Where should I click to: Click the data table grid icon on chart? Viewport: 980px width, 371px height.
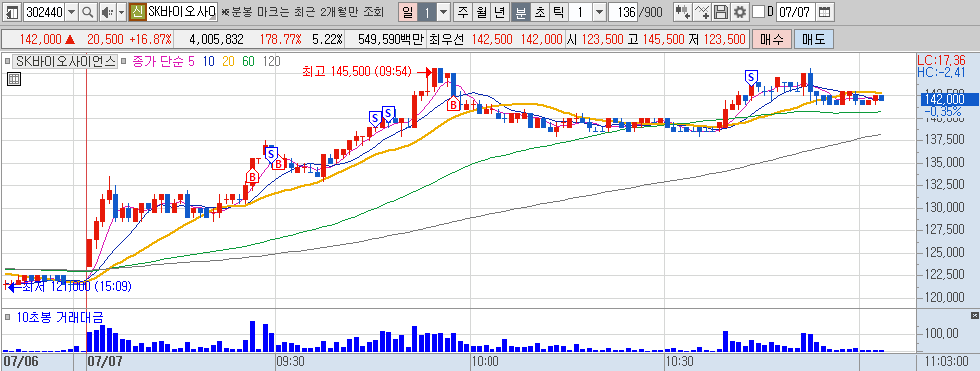(x=14, y=78)
